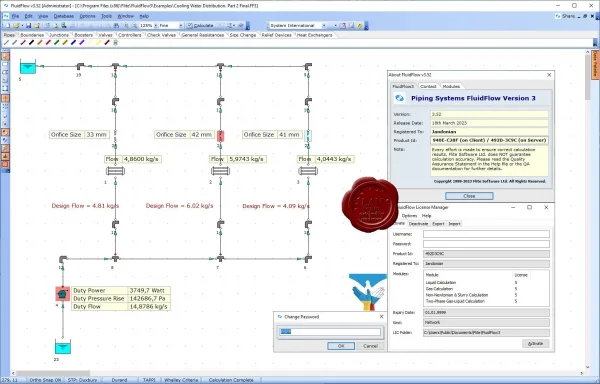Click the Share button at top right

pos(566,16)
